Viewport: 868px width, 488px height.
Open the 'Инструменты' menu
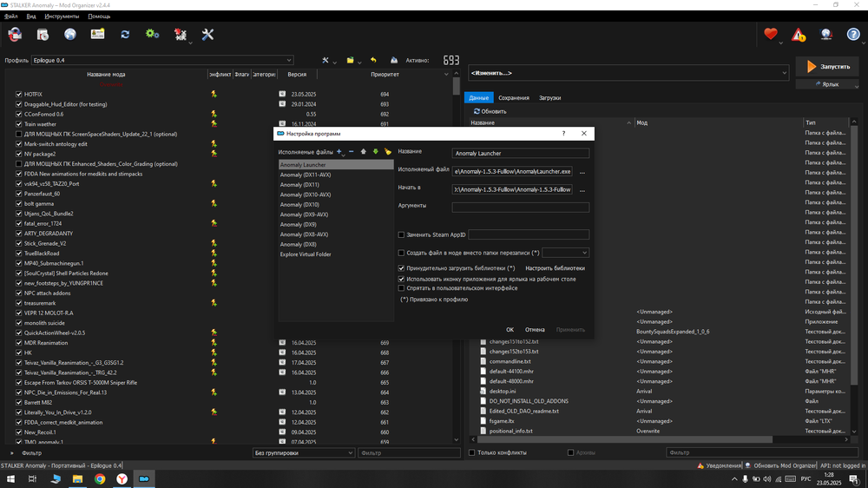[x=62, y=16]
